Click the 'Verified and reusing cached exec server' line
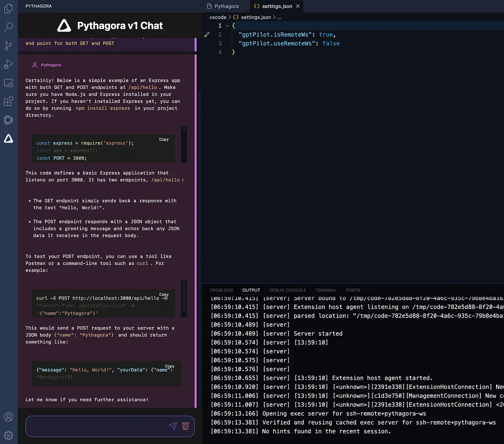The width and height of the screenshot is (504, 444). (379, 422)
